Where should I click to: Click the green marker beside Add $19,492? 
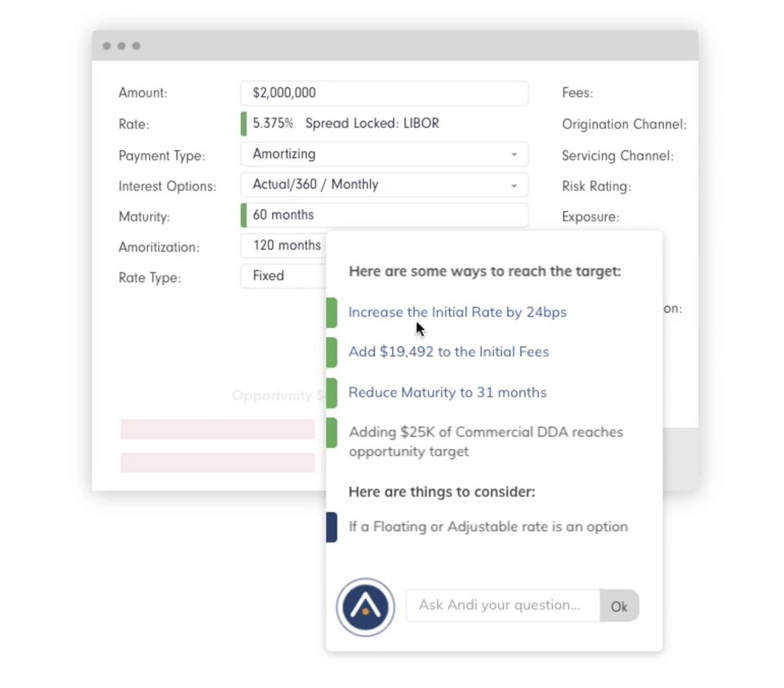tap(332, 353)
